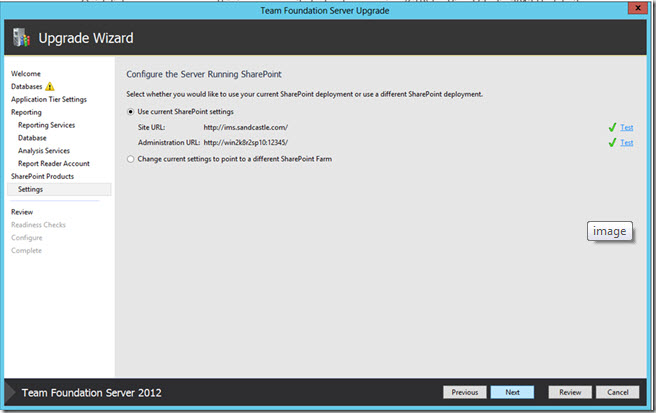
Task: Click the Team Foundation Server 2012 footer text
Action: click(x=92, y=393)
